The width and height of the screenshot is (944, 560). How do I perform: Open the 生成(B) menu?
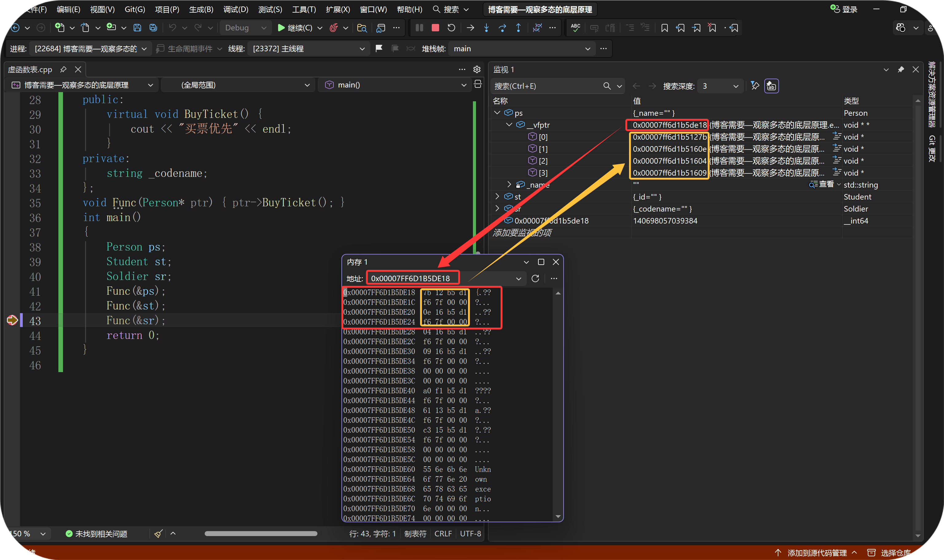coord(201,10)
